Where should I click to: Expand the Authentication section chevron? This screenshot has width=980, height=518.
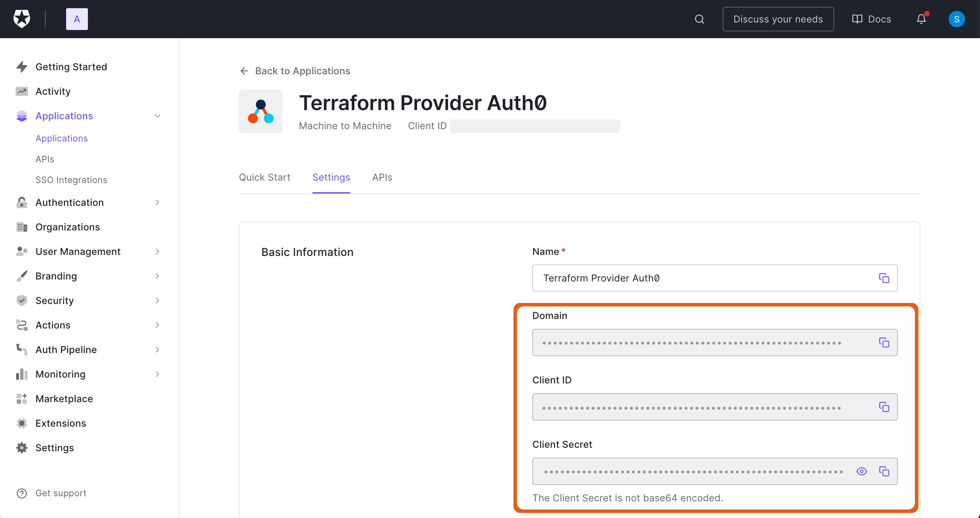[157, 202]
